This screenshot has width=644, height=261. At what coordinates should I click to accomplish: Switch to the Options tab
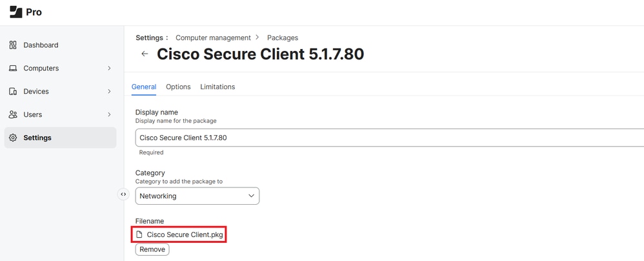tap(178, 87)
